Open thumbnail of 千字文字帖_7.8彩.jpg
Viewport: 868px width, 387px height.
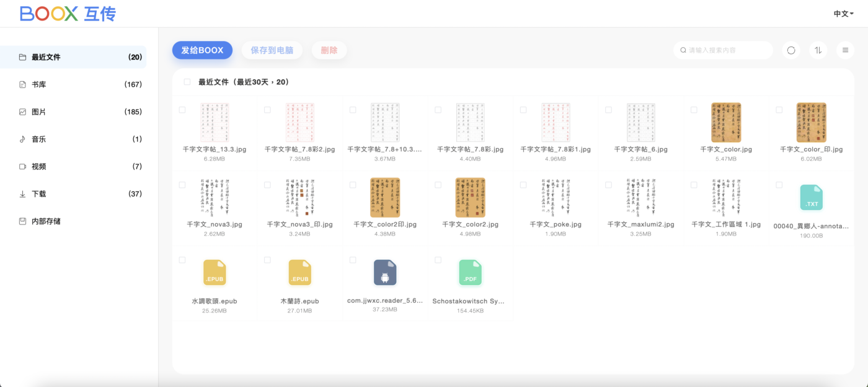pyautogui.click(x=470, y=122)
